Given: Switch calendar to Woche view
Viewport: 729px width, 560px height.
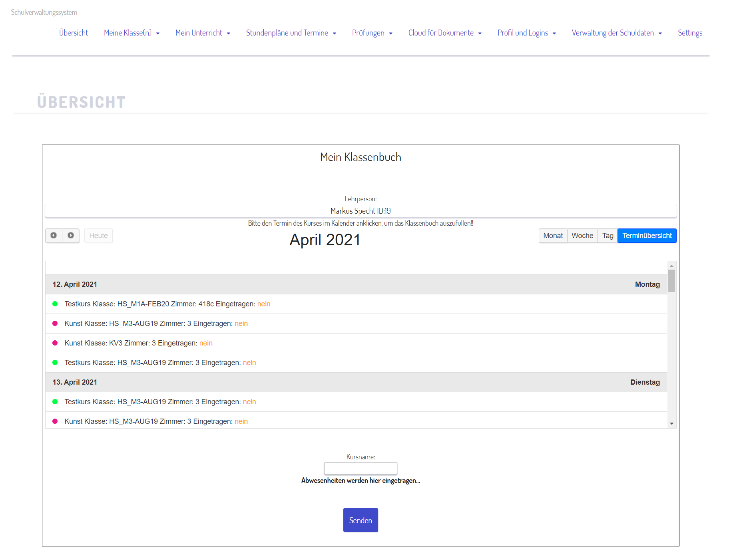Looking at the screenshot, I should point(582,236).
